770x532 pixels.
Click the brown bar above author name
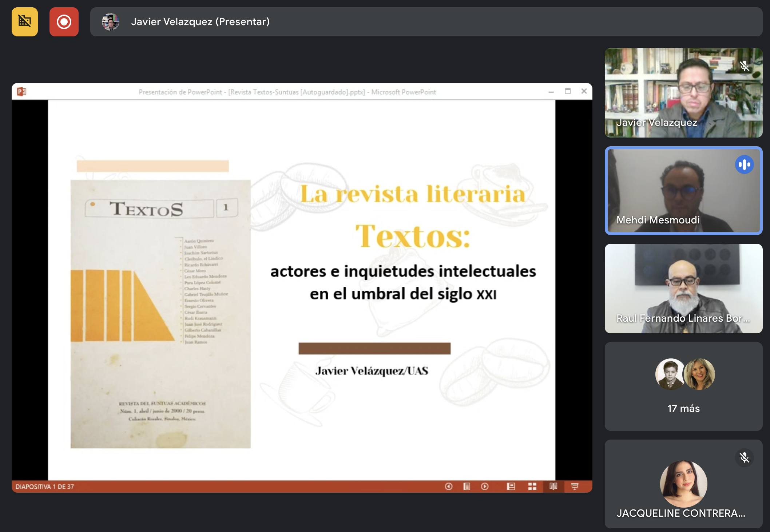point(374,348)
